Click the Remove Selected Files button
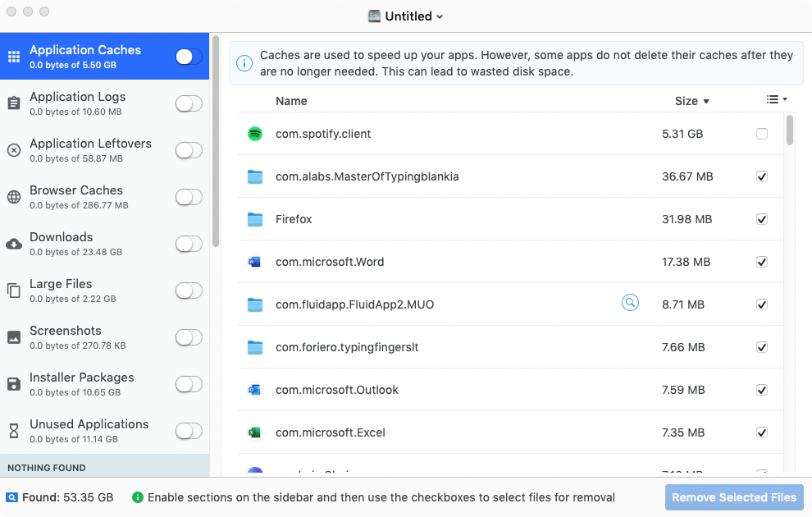812x517 pixels. tap(733, 497)
